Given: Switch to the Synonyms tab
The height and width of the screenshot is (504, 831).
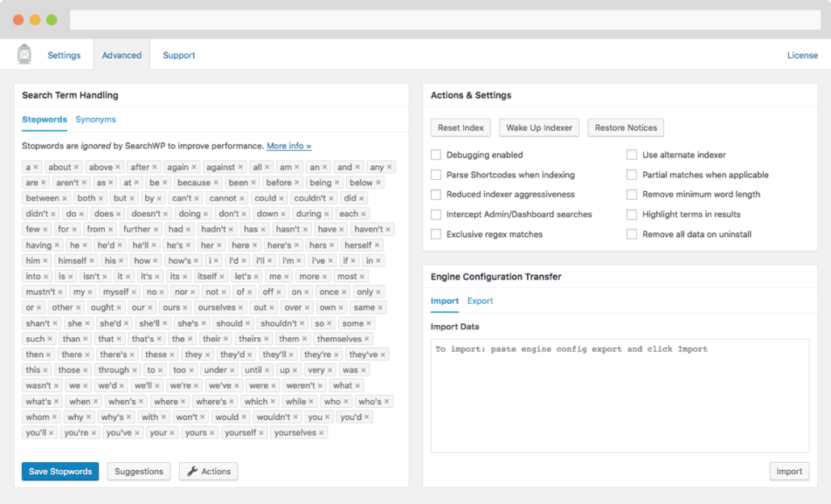Looking at the screenshot, I should [95, 119].
